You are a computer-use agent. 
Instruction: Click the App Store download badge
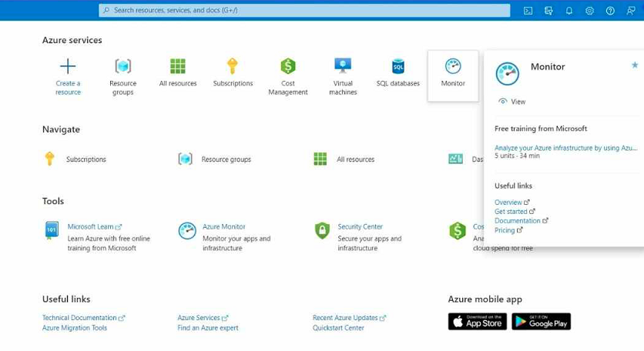(478, 322)
